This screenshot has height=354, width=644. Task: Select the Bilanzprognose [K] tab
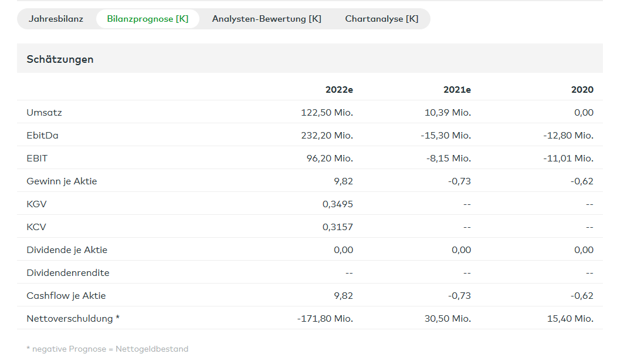[148, 19]
